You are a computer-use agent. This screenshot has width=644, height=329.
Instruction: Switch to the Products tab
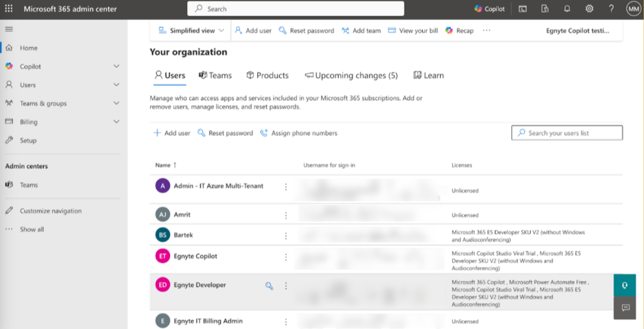click(x=268, y=75)
